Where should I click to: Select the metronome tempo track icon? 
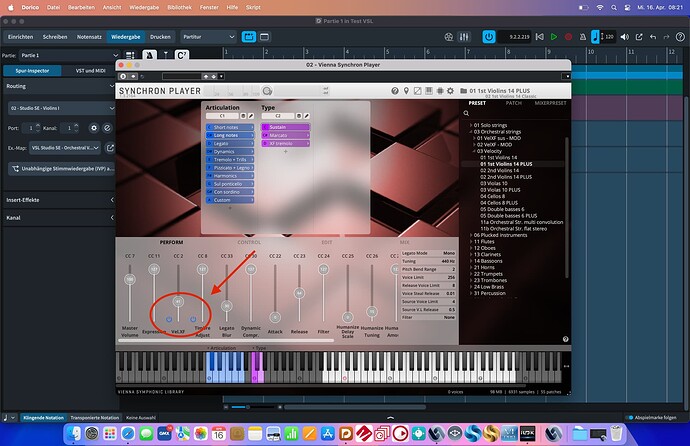[x=150, y=55]
